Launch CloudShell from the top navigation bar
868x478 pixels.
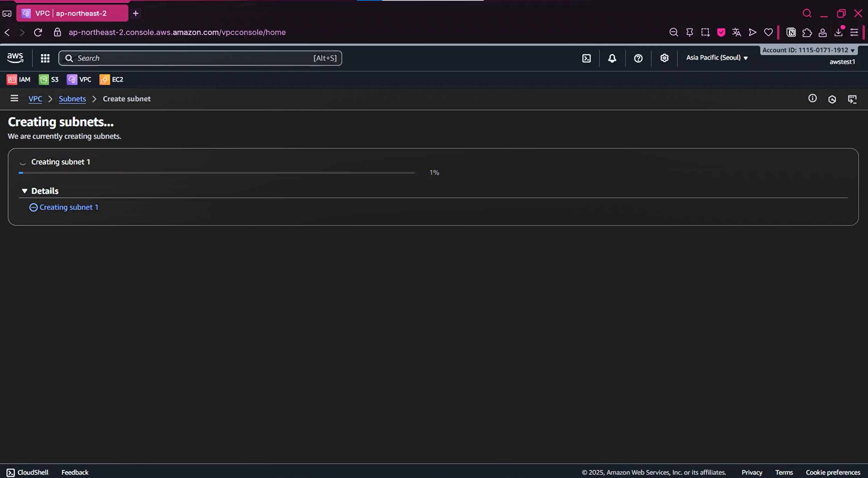[586, 58]
